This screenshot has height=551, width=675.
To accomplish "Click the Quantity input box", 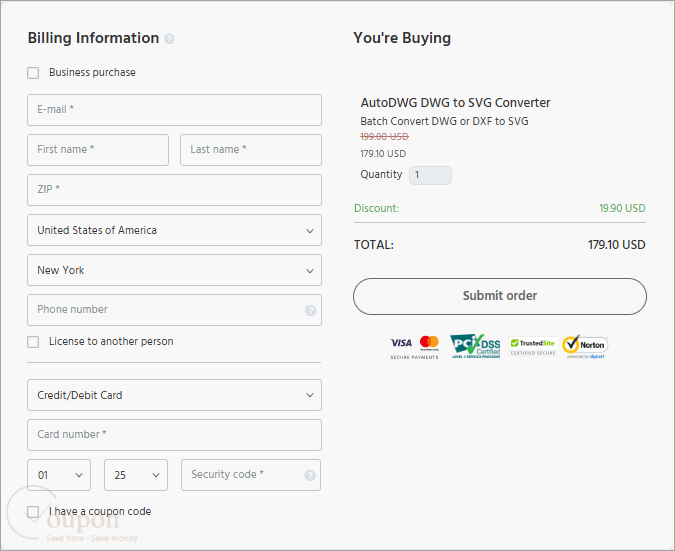I will (x=430, y=175).
